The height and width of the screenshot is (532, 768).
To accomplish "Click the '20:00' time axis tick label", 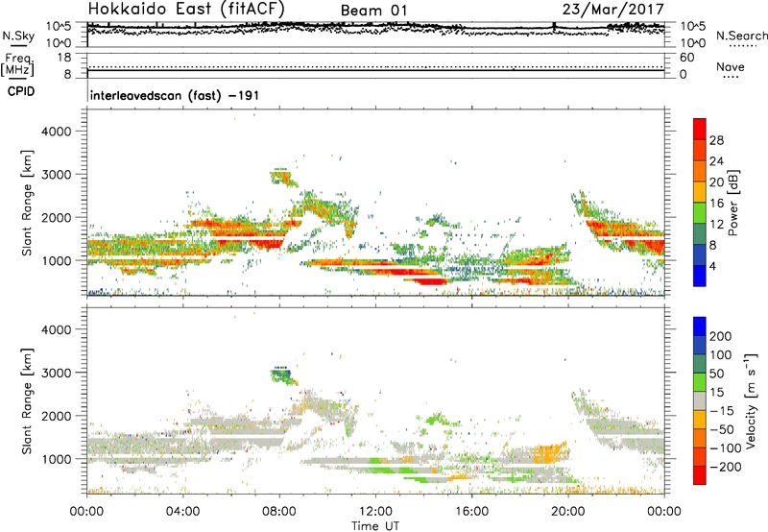I will [x=567, y=512].
